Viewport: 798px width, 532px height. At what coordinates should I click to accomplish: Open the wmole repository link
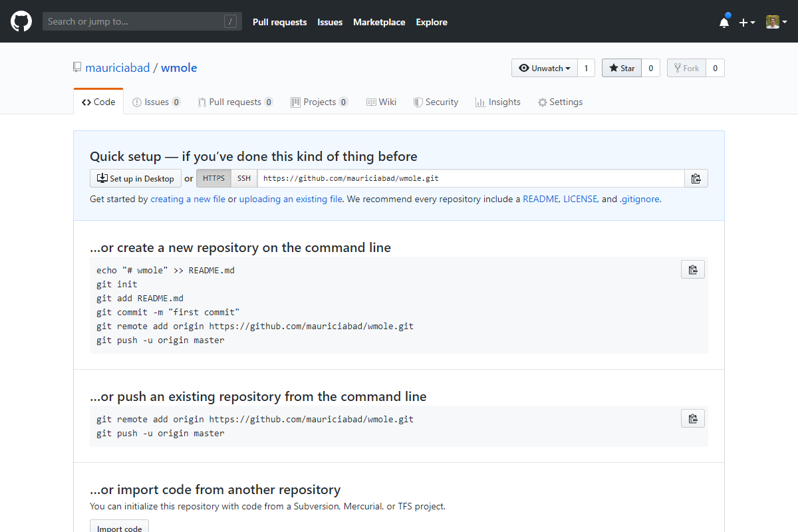[x=179, y=68]
